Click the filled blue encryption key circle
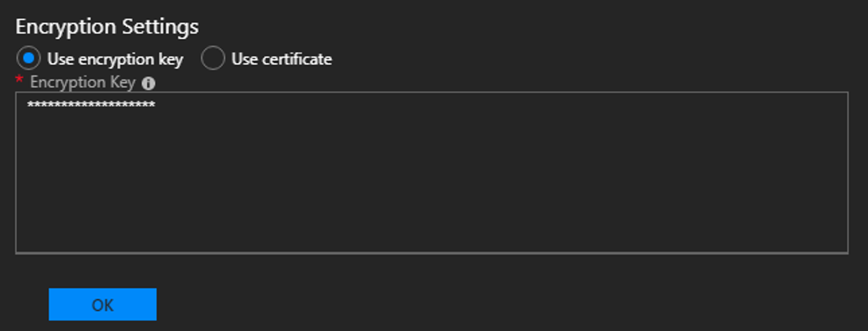 pyautogui.click(x=28, y=58)
